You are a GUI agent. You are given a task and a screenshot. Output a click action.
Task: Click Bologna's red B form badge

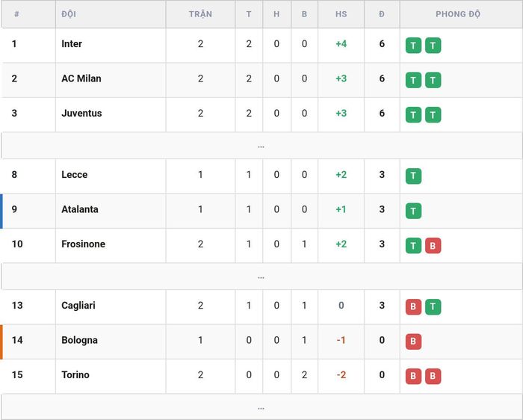[x=413, y=342]
